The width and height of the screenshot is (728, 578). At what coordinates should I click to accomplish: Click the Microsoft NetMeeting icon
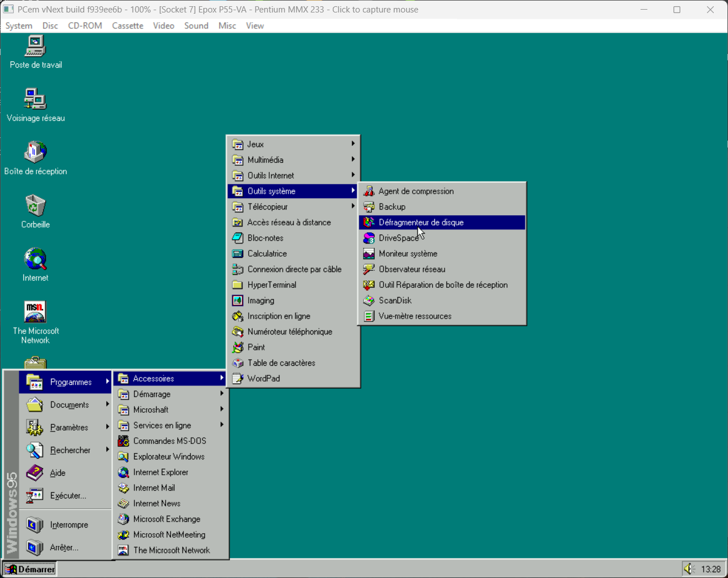123,535
